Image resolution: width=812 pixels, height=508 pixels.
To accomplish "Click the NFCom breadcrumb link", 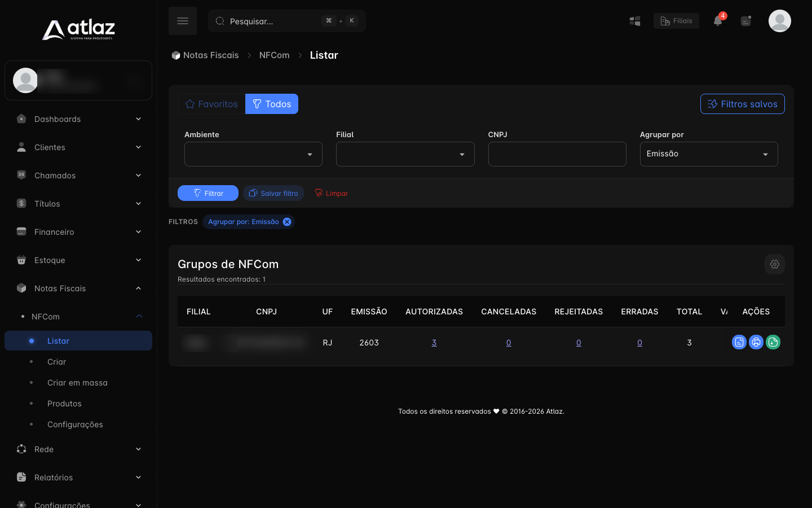I will (x=274, y=55).
